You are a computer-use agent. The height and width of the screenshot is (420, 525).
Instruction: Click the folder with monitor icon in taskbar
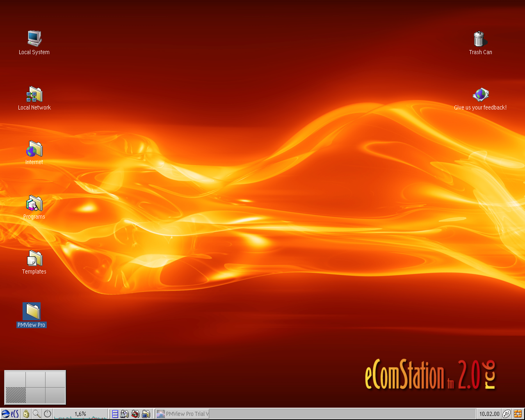tap(146, 414)
